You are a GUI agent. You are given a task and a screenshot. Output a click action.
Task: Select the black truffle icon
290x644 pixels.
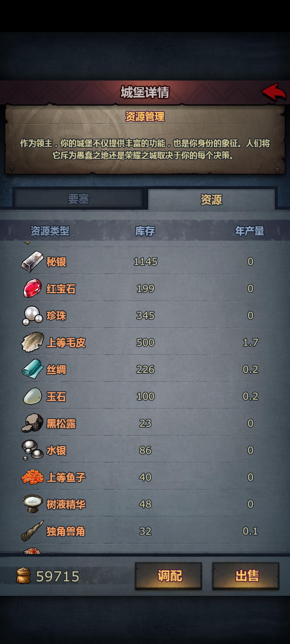32,423
